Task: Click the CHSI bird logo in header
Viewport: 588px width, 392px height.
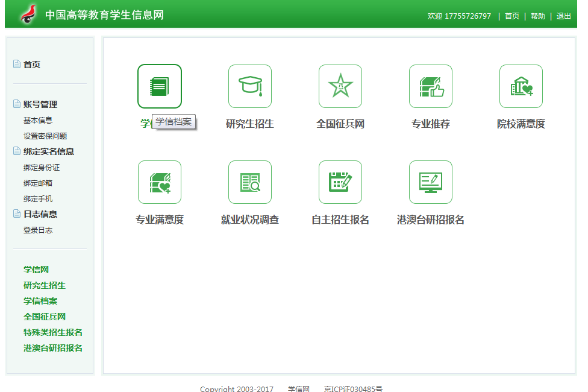Action: (28, 14)
